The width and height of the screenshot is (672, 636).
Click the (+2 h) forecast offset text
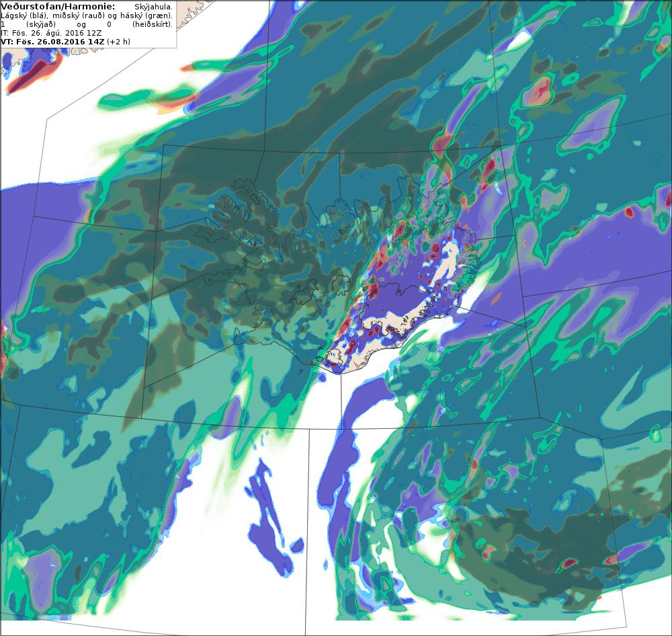pyautogui.click(x=118, y=42)
